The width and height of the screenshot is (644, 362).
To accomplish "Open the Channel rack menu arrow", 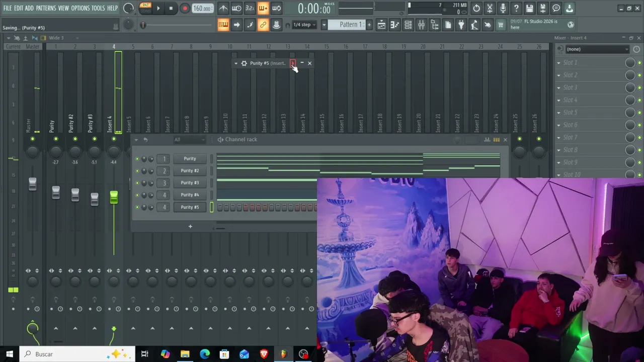I will tap(136, 140).
